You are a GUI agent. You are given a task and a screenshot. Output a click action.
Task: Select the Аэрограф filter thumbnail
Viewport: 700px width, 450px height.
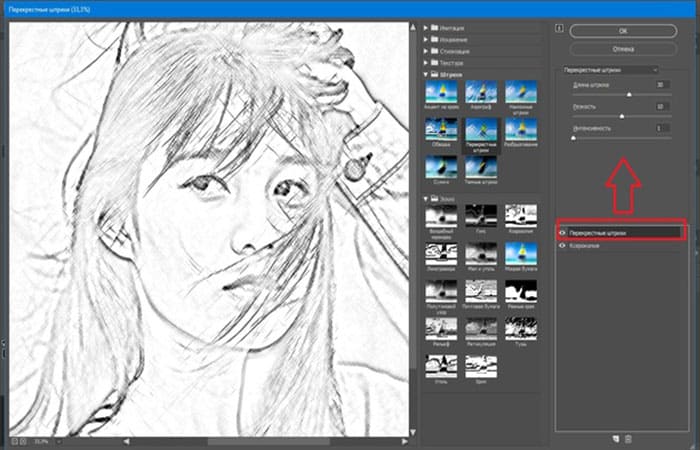[481, 92]
